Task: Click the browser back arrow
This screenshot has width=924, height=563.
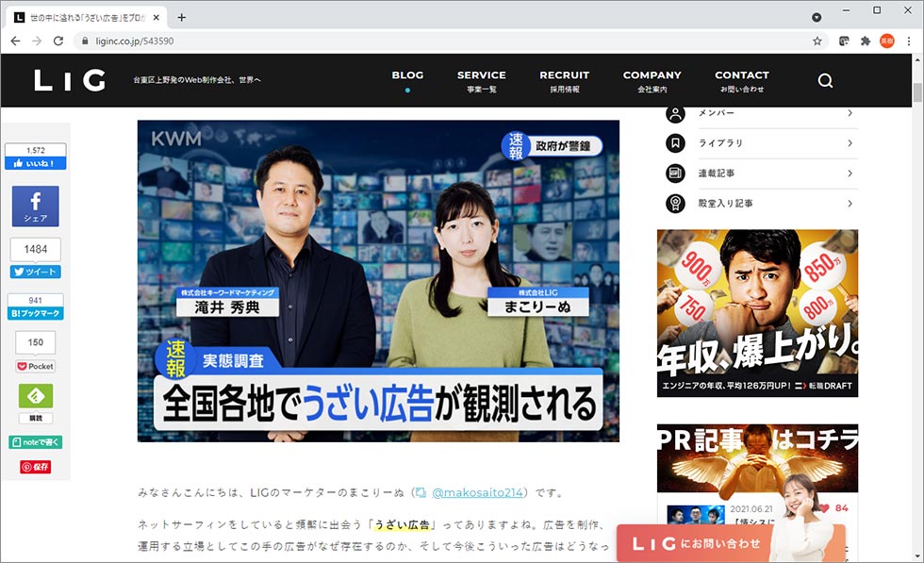Action: coord(15,41)
